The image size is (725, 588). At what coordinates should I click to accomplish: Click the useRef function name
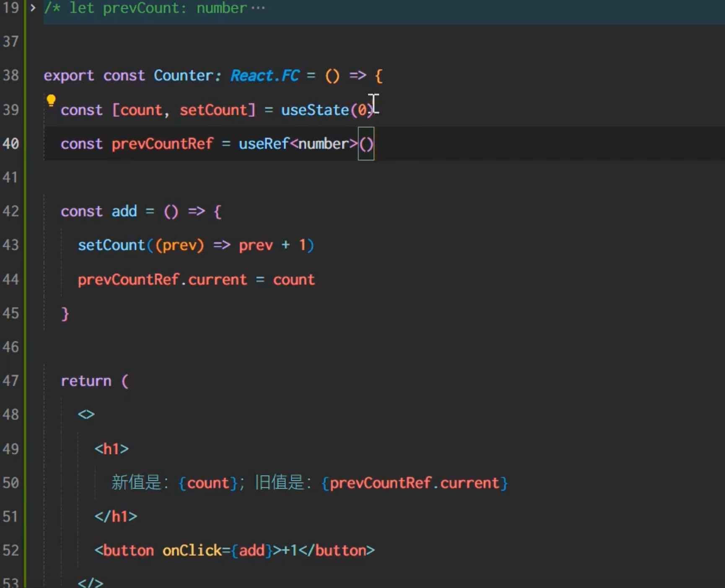(x=264, y=144)
